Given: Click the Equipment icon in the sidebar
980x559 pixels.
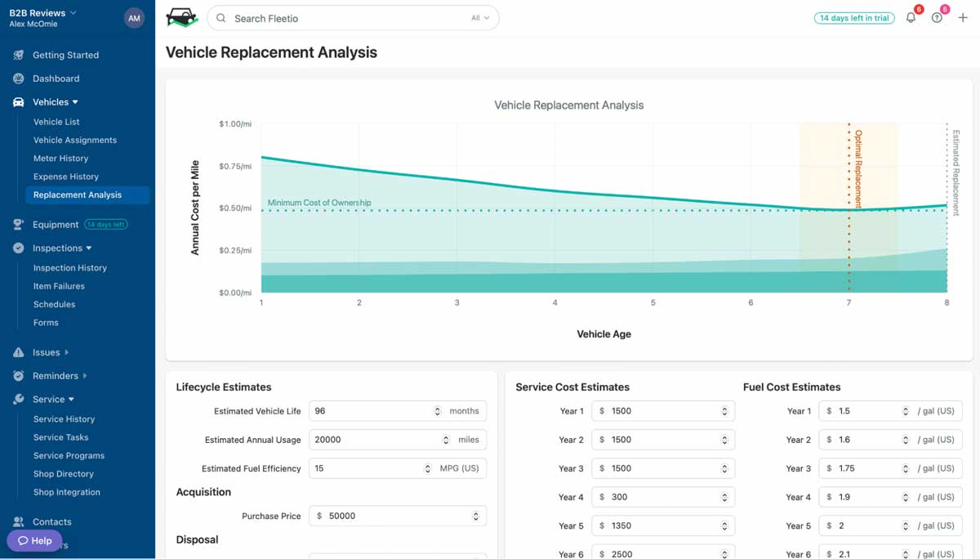Looking at the screenshot, I should pos(18,223).
